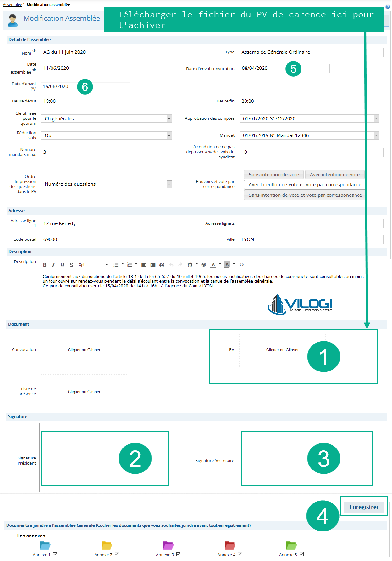Click the Nombre mandats max field

point(108,152)
